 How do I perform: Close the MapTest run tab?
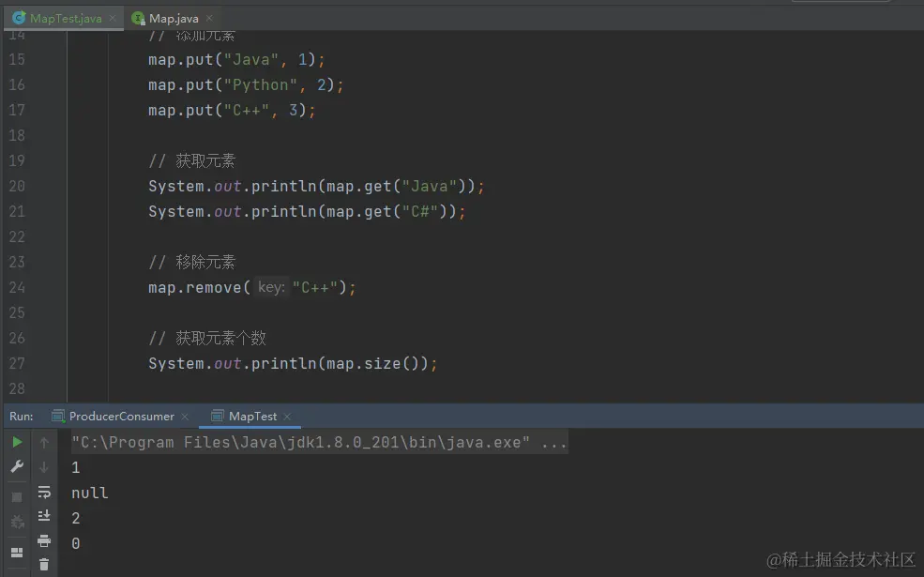(287, 417)
